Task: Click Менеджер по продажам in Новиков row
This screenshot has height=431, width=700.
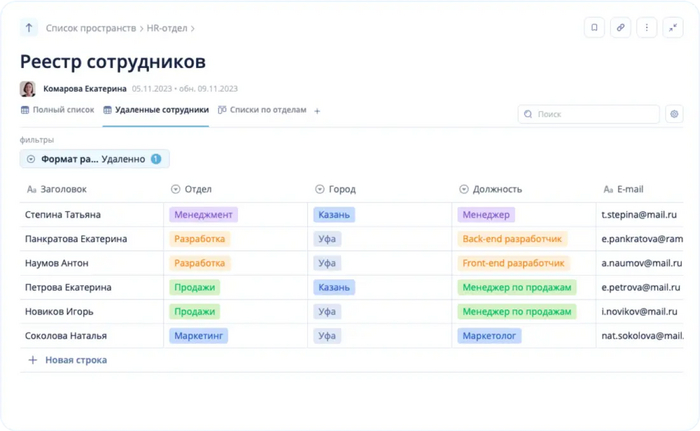Action: 517,312
